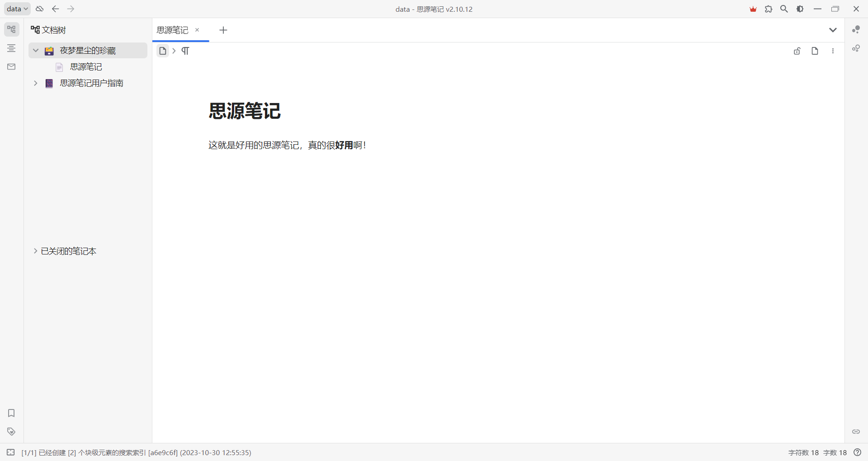Open the Graph view icon in right dock

(856, 30)
